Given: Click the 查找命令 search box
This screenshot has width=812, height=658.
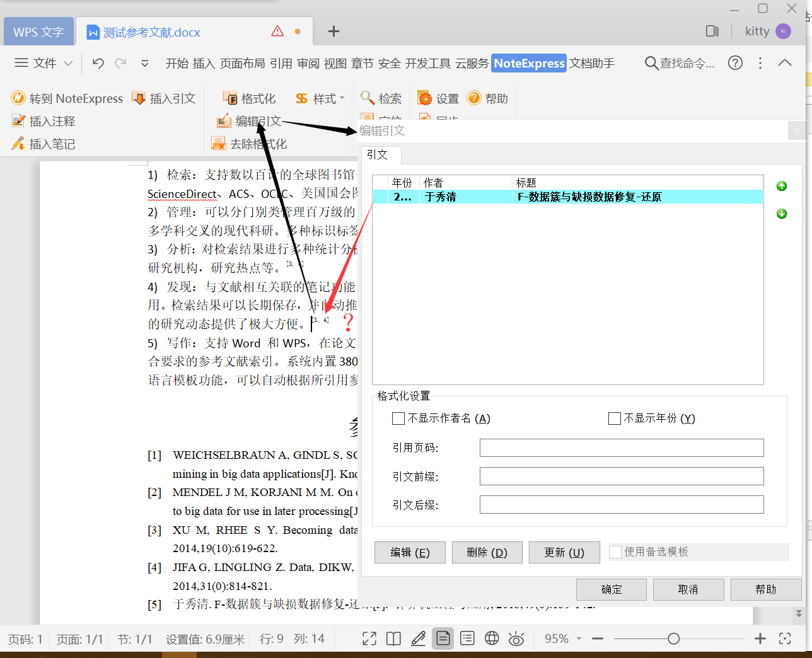Looking at the screenshot, I should click(x=680, y=63).
